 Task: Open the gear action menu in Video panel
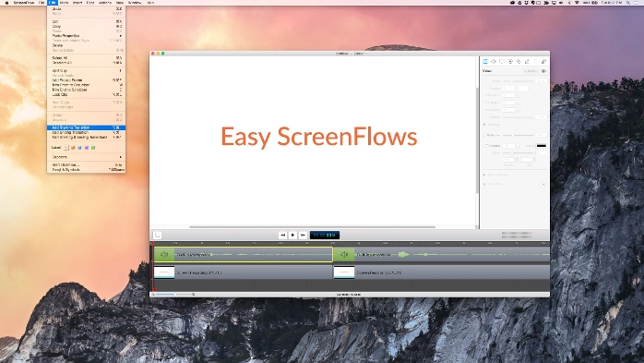pyautogui.click(x=543, y=71)
